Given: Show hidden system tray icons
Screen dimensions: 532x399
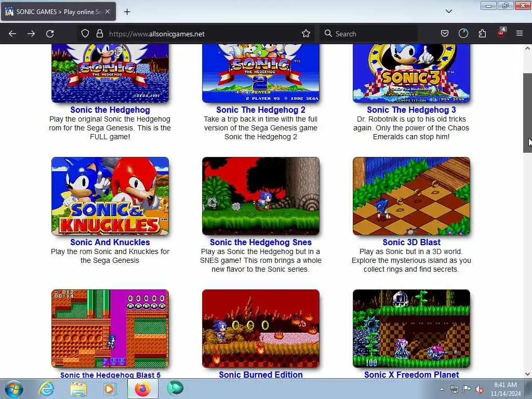Looking at the screenshot, I should click(x=442, y=389).
